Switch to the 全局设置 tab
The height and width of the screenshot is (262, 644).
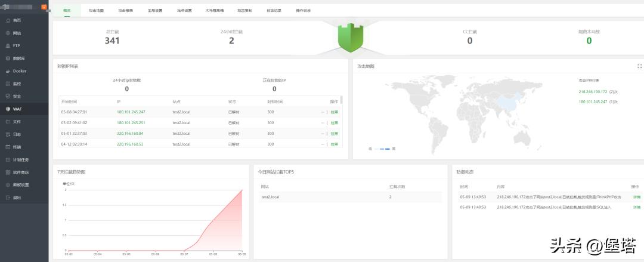coord(155,11)
